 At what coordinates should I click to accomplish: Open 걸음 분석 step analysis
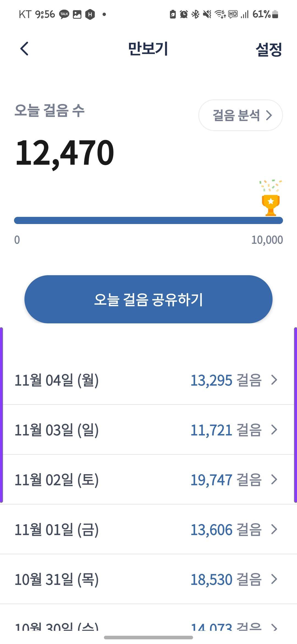pyautogui.click(x=241, y=115)
